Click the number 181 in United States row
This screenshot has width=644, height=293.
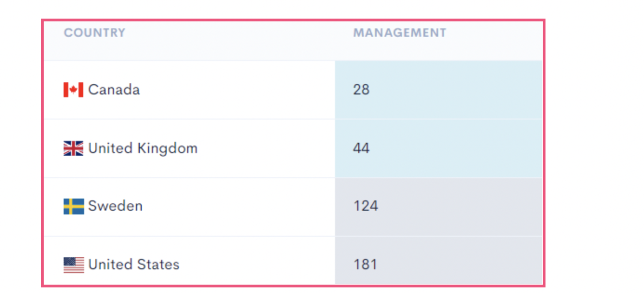click(365, 265)
